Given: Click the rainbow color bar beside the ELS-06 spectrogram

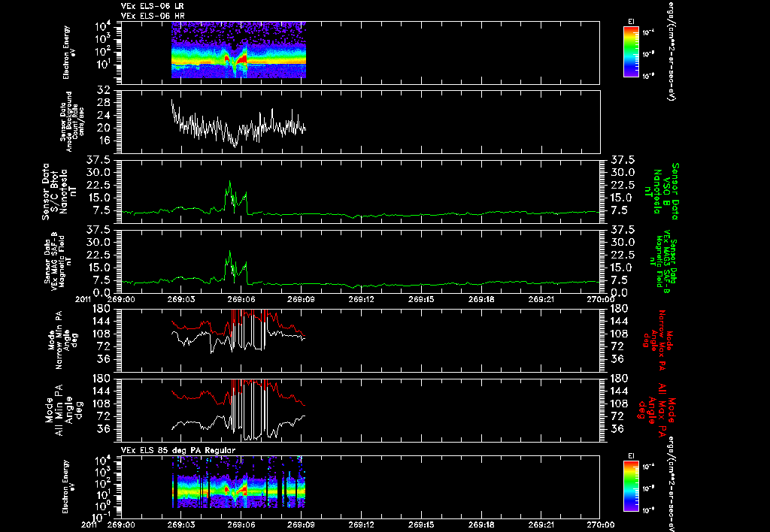Looking at the screenshot, I should pyautogui.click(x=631, y=52).
